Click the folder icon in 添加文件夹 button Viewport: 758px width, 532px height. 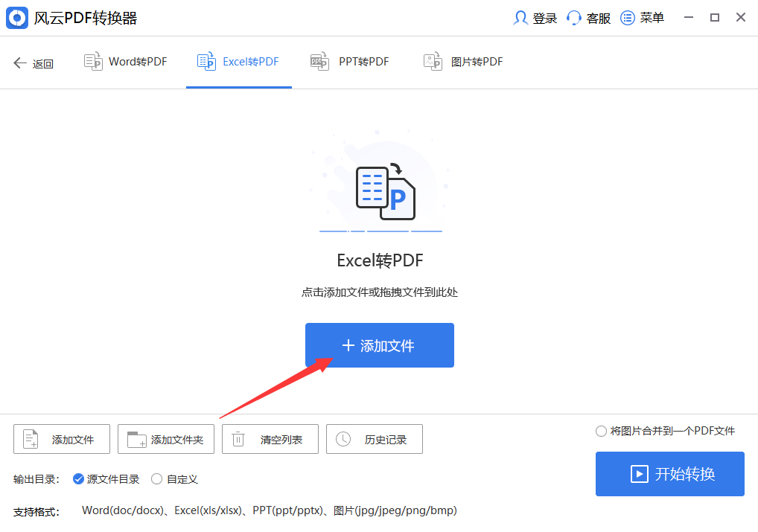point(136,439)
